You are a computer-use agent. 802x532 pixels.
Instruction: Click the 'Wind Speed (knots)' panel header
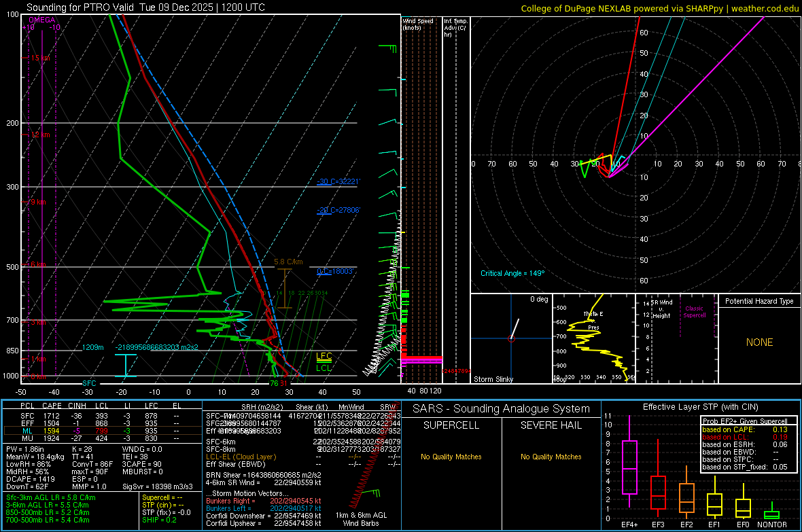[x=417, y=24]
